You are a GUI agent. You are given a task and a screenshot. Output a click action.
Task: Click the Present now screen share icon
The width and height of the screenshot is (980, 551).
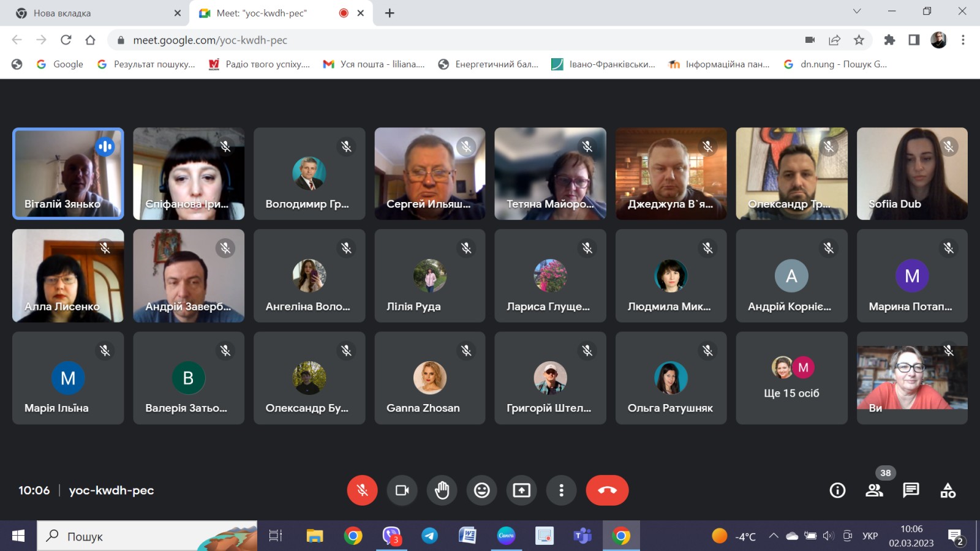(521, 490)
